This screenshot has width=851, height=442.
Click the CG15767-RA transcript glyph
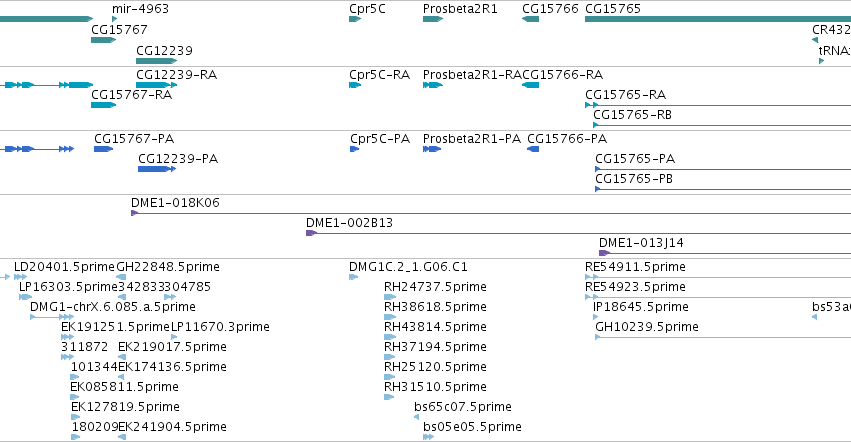[x=104, y=105]
